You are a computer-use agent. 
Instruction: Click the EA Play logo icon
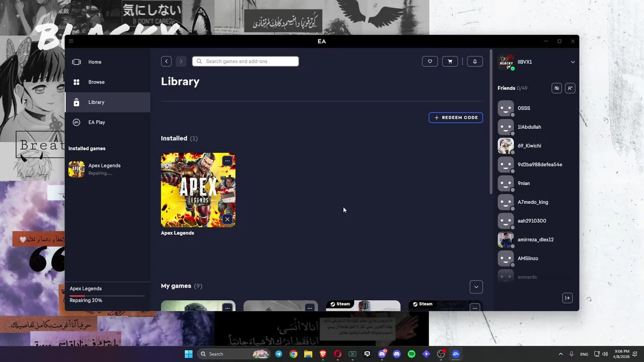coord(76,122)
